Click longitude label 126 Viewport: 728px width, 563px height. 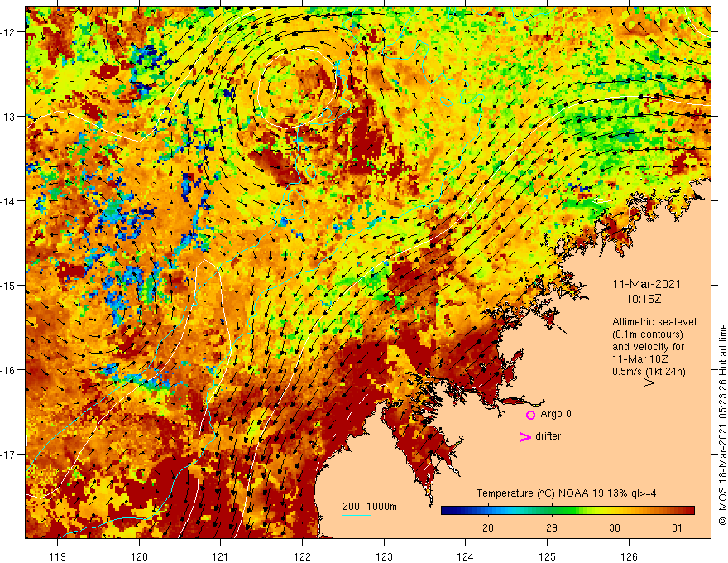pyautogui.click(x=629, y=556)
